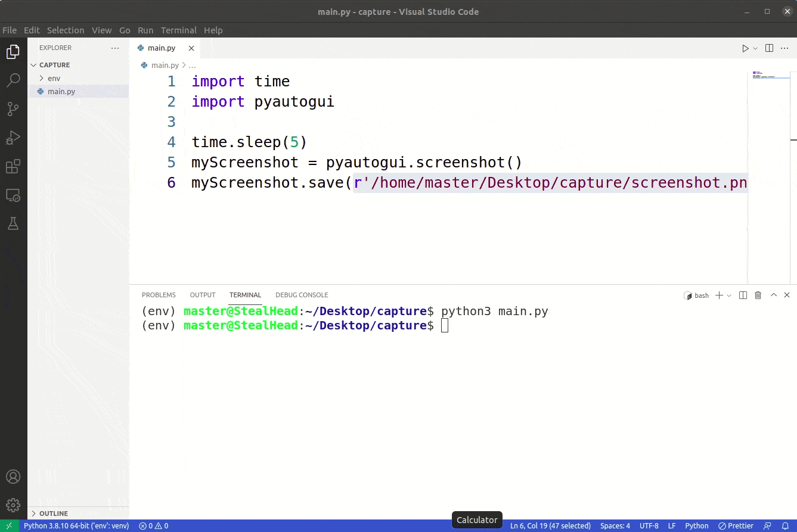Switch to the DEBUG CONSOLE tab
The height and width of the screenshot is (532, 797).
(x=302, y=295)
